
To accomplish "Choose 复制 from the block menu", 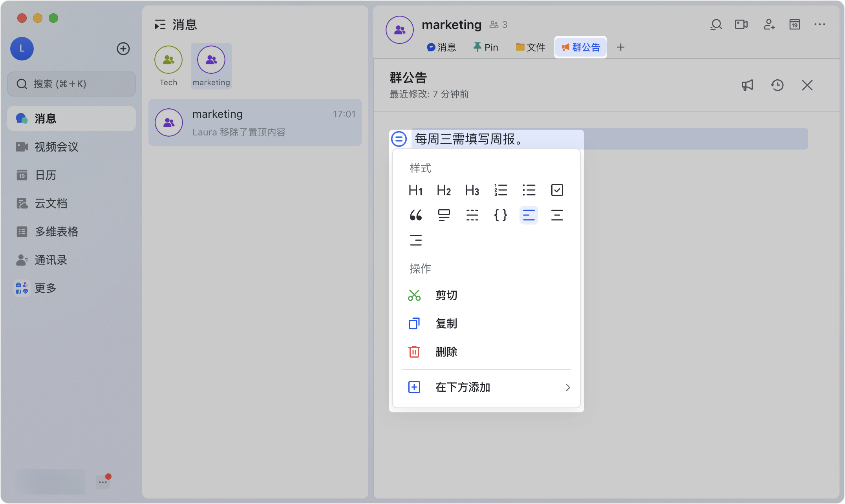I will tap(486, 323).
